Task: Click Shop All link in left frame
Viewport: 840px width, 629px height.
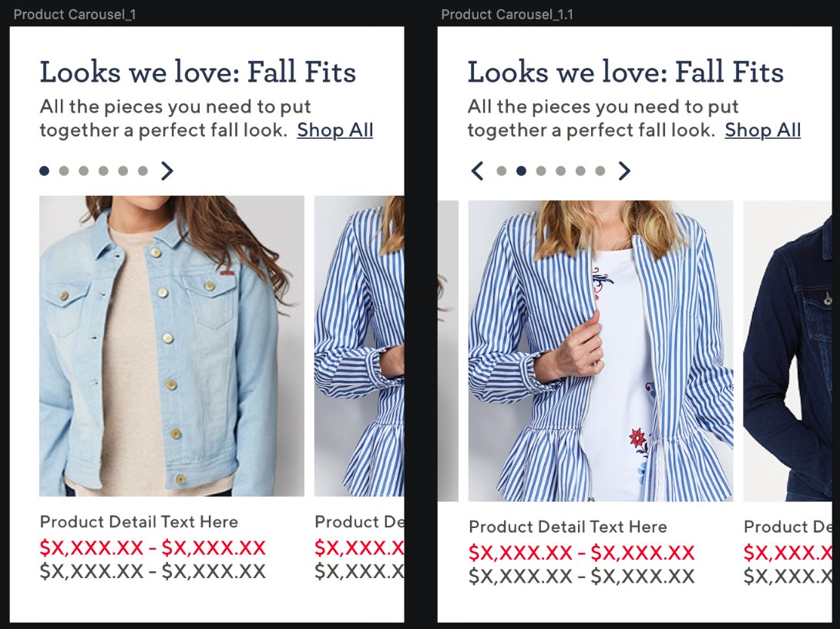Action: [335, 130]
